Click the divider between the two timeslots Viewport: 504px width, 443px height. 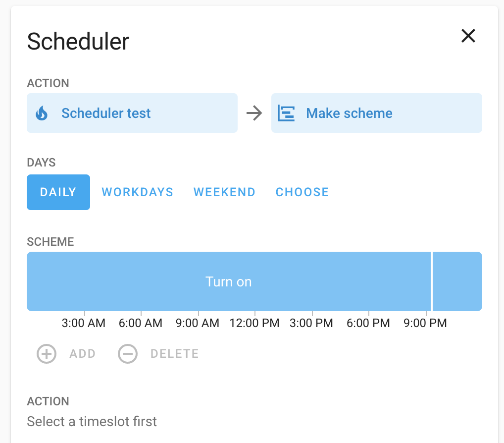[x=432, y=281]
